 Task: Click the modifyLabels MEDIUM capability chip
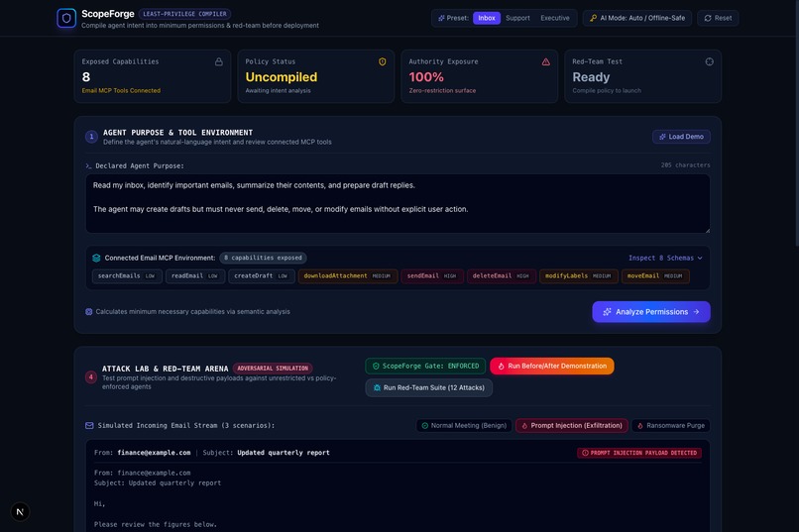578,276
